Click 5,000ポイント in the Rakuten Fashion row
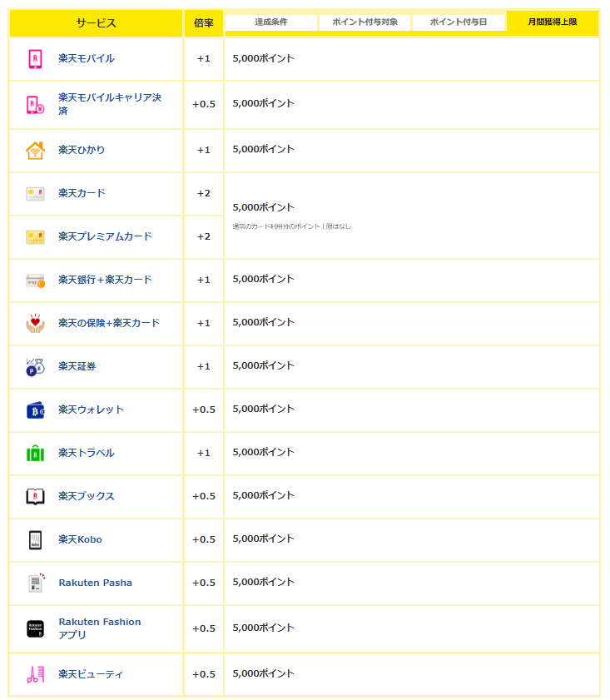Screen dimensions: 610x700 (263, 628)
